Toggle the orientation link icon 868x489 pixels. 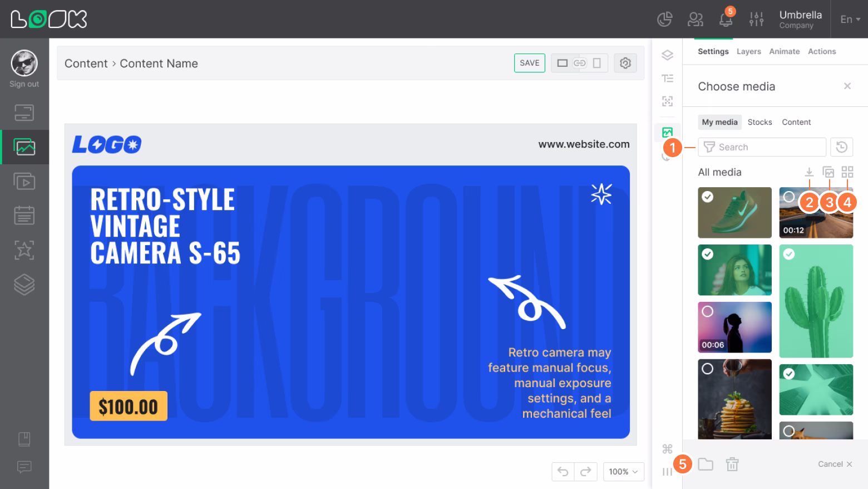pyautogui.click(x=580, y=63)
